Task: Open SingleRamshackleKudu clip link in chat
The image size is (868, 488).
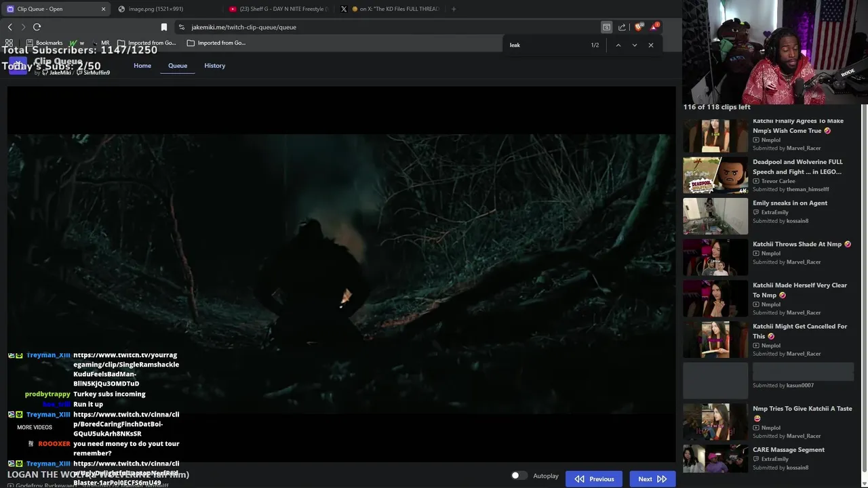Action: [x=126, y=369]
